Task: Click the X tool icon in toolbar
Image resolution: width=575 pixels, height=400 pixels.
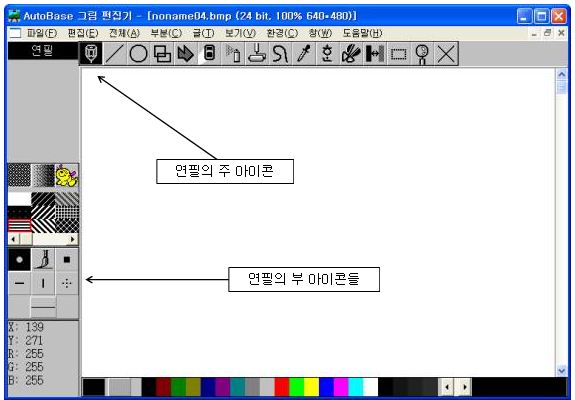Action: (446, 54)
